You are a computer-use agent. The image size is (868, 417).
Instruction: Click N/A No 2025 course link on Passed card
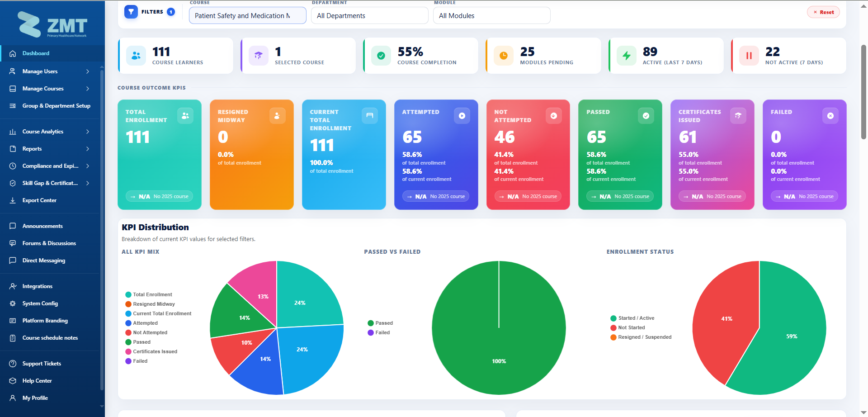tap(620, 196)
